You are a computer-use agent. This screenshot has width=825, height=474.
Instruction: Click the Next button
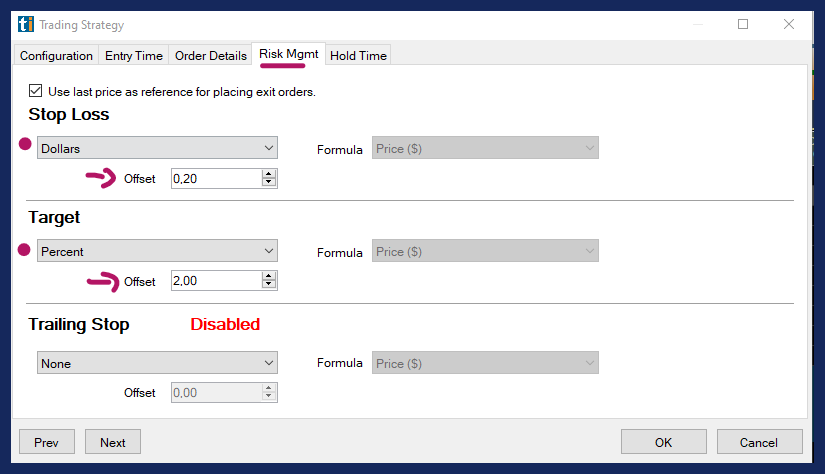pos(113,442)
